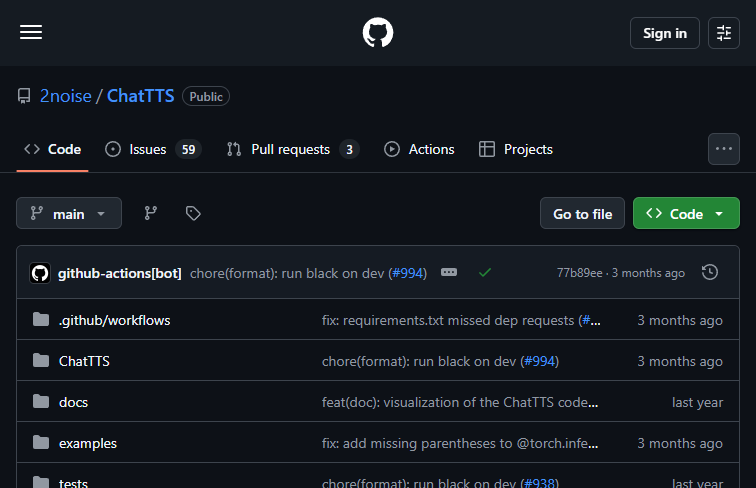756x488 pixels.
Task: Open #938 link in tests row
Action: (540, 482)
